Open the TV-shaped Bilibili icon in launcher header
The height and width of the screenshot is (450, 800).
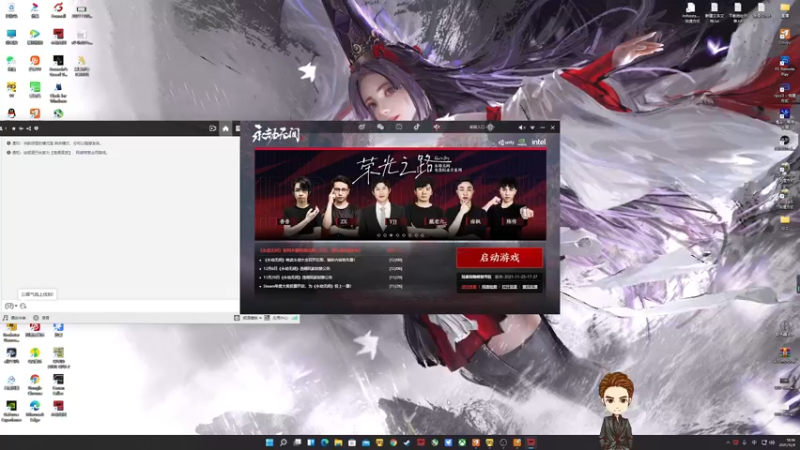(x=399, y=127)
